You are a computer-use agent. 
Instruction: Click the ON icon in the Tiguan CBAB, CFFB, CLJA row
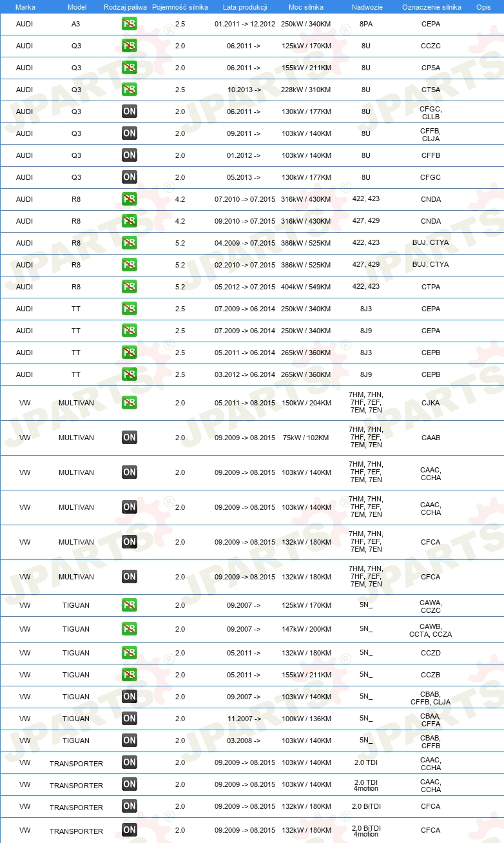pos(130,697)
